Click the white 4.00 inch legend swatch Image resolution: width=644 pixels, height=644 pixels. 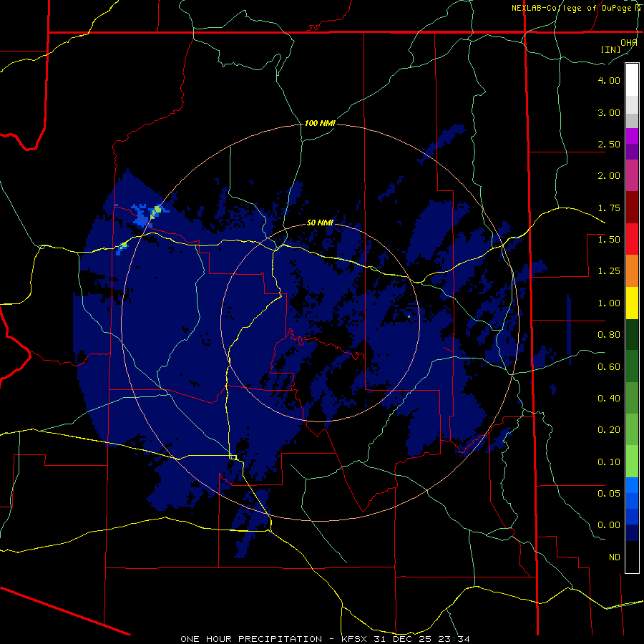(x=632, y=80)
